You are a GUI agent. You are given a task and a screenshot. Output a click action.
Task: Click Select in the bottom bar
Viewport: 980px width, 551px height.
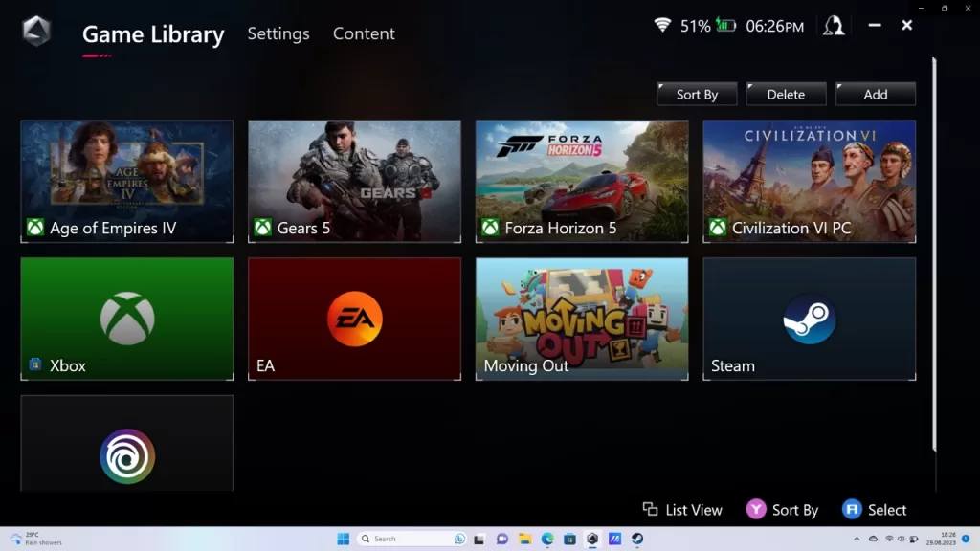pos(887,510)
